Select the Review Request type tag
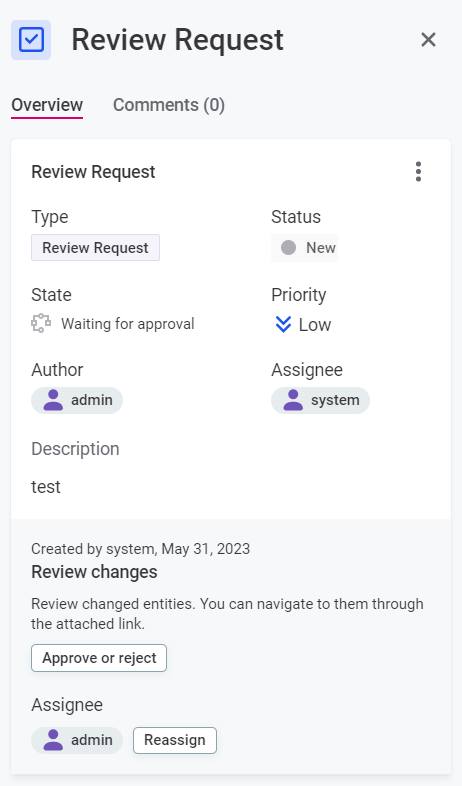462x786 pixels. [95, 248]
